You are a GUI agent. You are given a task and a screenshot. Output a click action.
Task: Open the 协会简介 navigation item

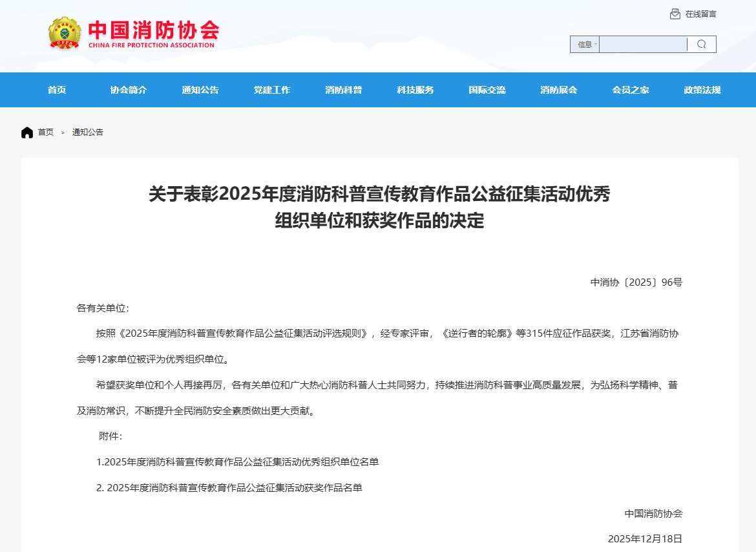point(129,90)
